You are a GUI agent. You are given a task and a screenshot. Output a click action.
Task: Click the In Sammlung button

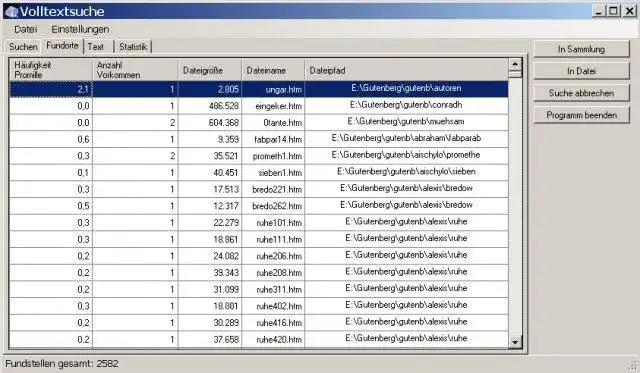(x=581, y=49)
